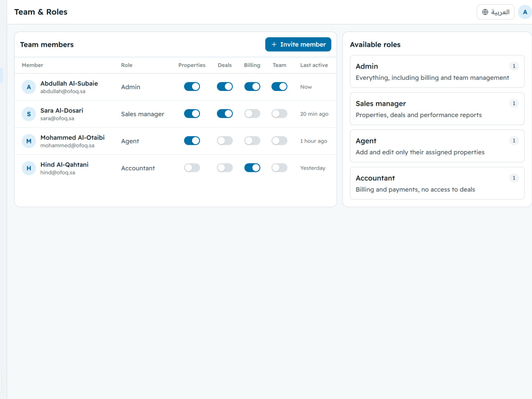Enable Team access for Mohammed Al-Otaibi
Screen dimensions: 532x399
pyautogui.click(x=280, y=141)
